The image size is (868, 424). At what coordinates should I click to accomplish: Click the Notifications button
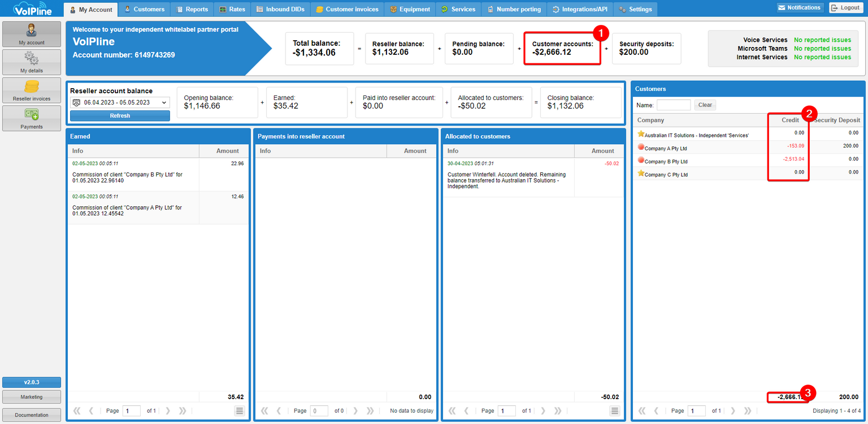tap(800, 7)
